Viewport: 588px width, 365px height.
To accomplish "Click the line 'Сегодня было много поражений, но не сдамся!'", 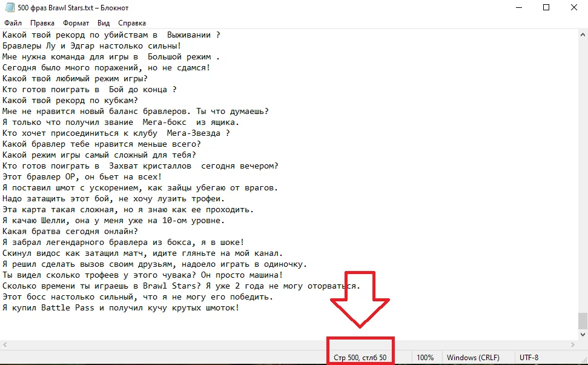I will [107, 67].
